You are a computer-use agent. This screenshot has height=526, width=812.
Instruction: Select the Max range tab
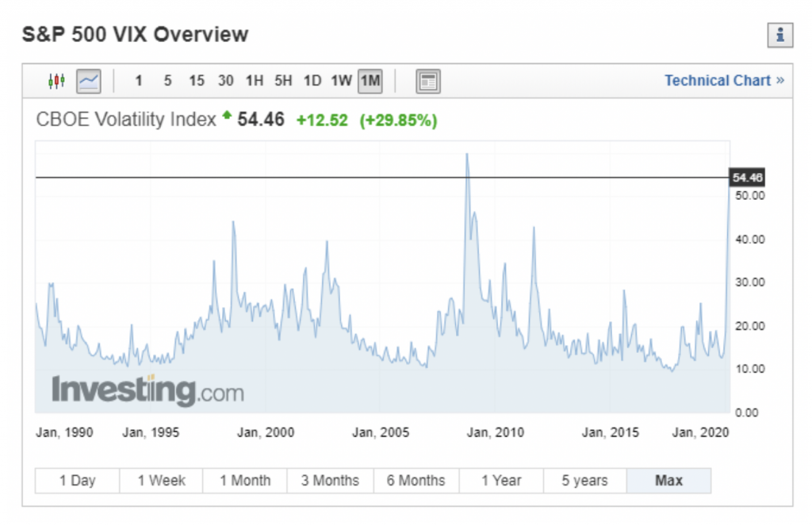pos(668,481)
